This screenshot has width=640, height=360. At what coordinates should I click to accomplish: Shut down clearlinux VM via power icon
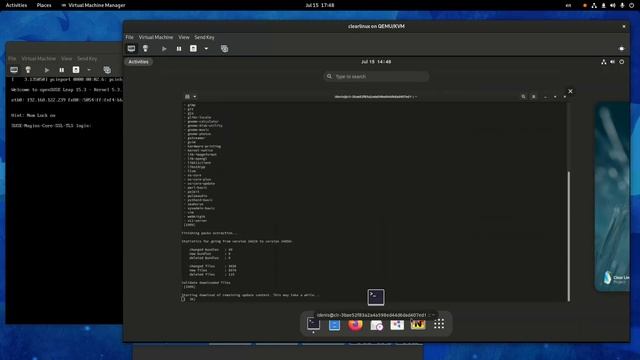click(193, 49)
